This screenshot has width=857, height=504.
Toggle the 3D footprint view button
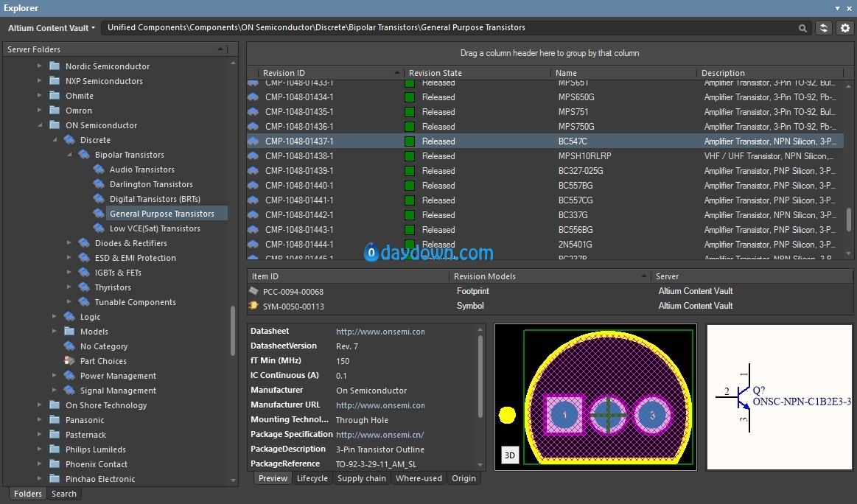(509, 455)
